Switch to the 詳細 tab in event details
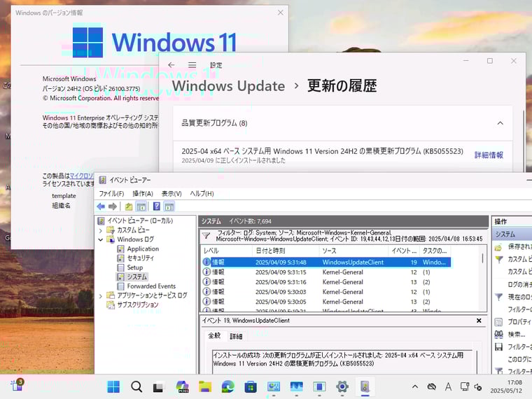This screenshot has width=532, height=399. (236, 336)
